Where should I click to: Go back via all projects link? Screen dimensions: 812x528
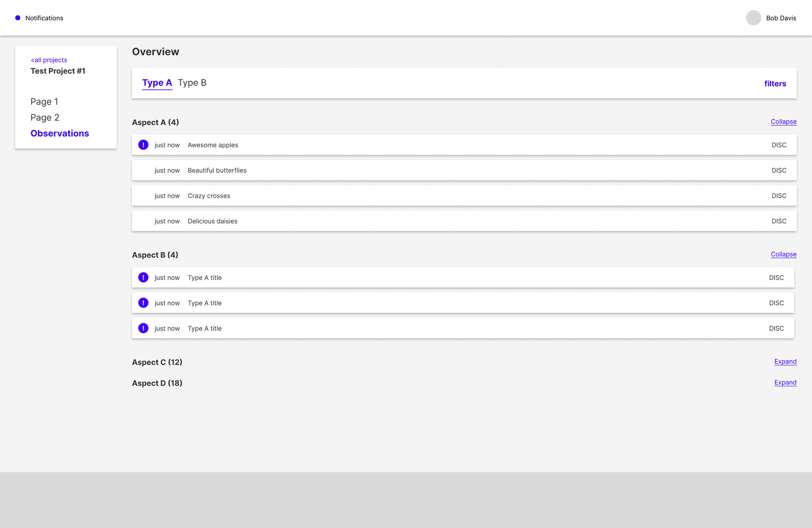(x=49, y=60)
